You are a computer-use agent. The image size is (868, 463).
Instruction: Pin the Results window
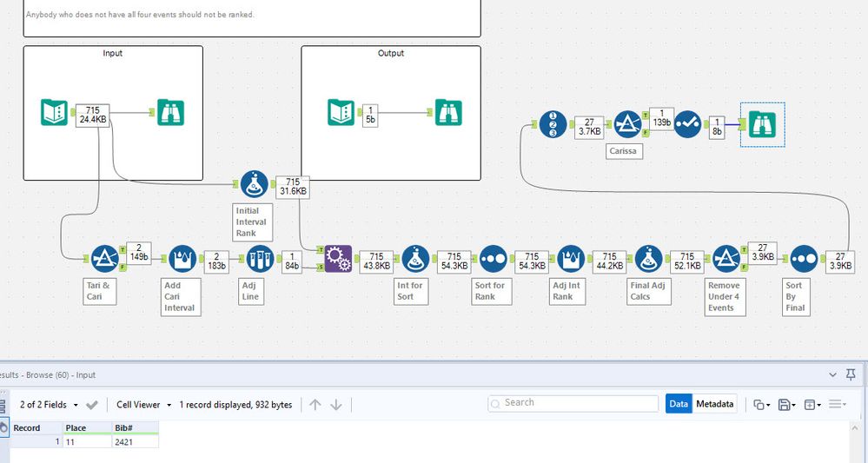coord(851,374)
